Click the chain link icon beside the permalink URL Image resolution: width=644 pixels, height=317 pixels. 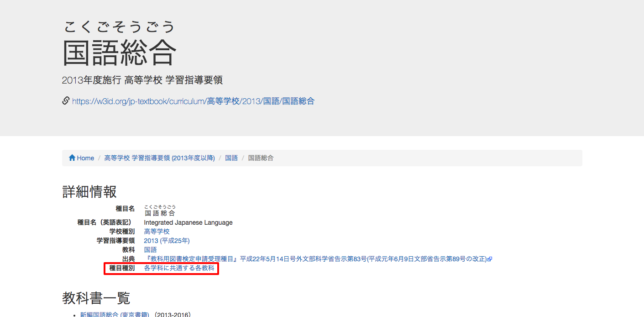click(65, 100)
